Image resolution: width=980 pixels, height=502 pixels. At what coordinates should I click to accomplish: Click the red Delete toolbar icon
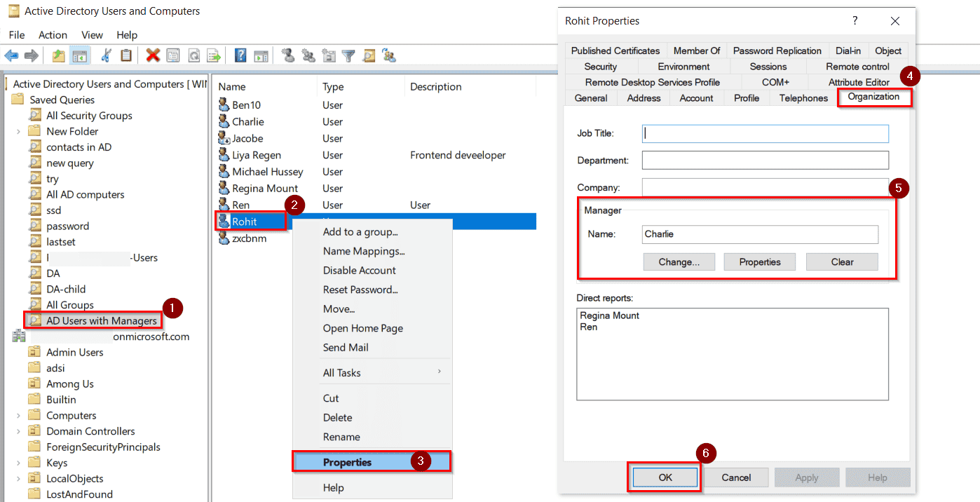click(152, 55)
